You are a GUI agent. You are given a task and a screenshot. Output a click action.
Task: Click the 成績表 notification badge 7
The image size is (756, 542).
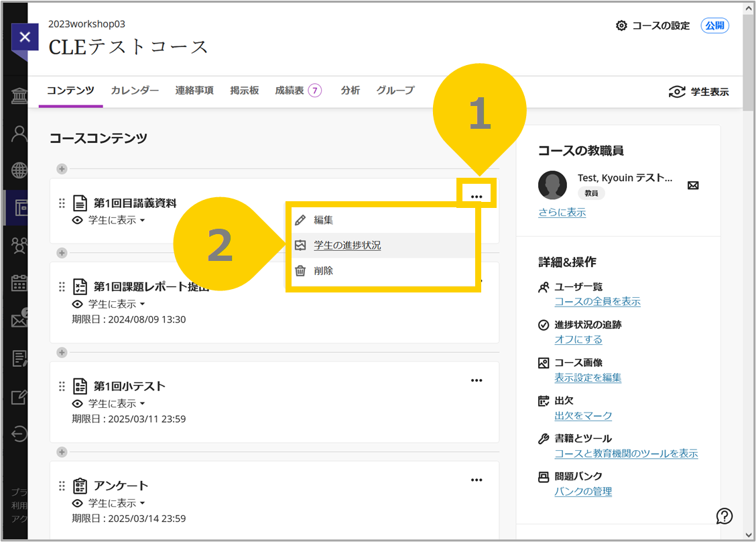click(x=315, y=91)
